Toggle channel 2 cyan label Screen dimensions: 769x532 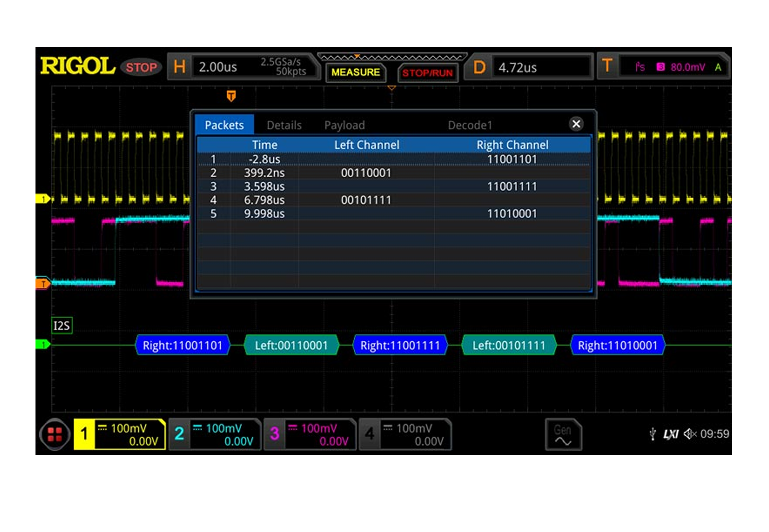pos(179,434)
